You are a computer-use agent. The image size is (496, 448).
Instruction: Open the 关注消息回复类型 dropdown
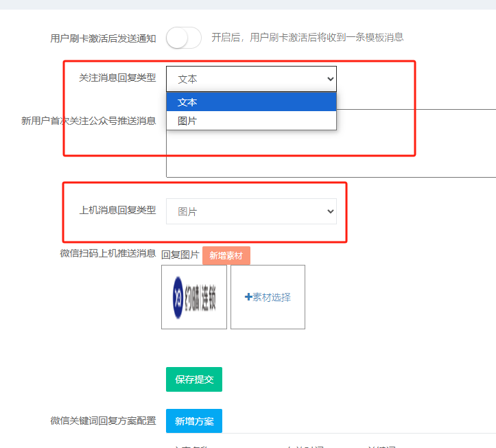[251, 79]
